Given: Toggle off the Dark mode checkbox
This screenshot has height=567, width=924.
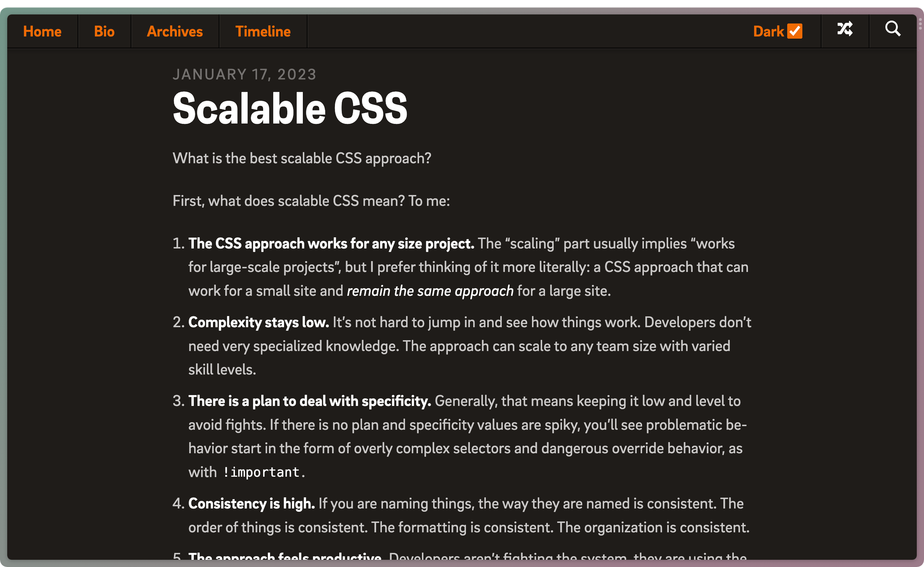Looking at the screenshot, I should 795,31.
